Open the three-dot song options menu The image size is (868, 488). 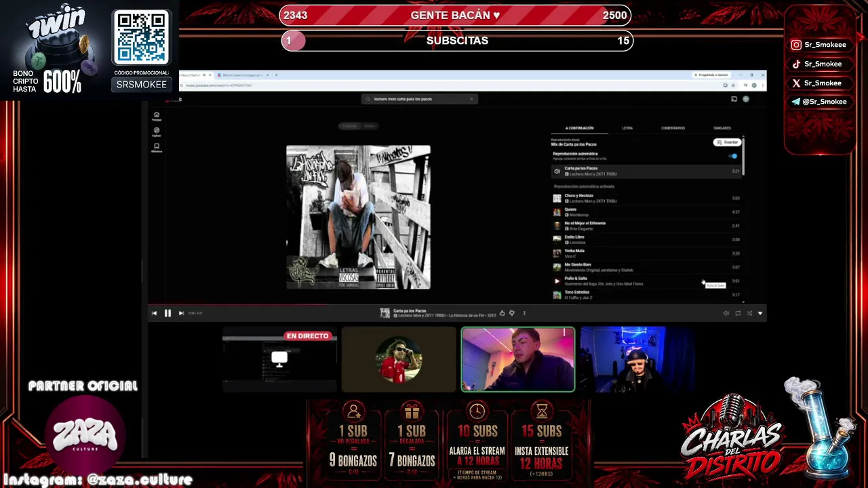click(x=524, y=313)
